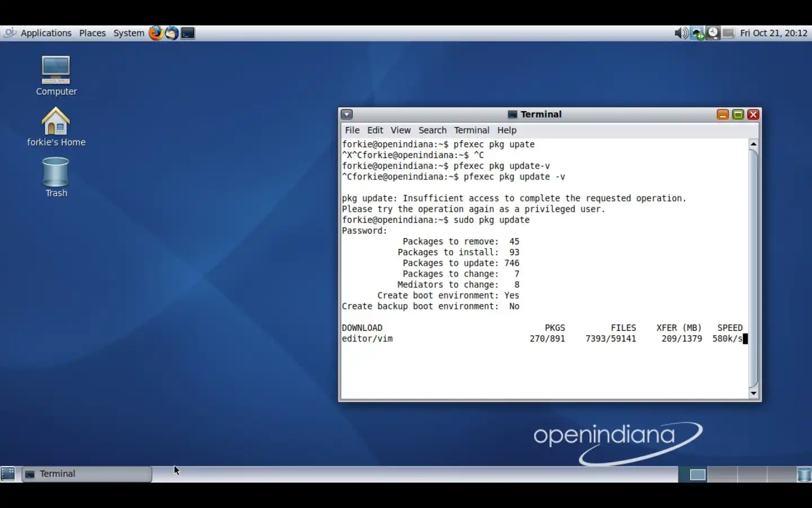Click 'Create boot environment: Yes' line

[448, 295]
